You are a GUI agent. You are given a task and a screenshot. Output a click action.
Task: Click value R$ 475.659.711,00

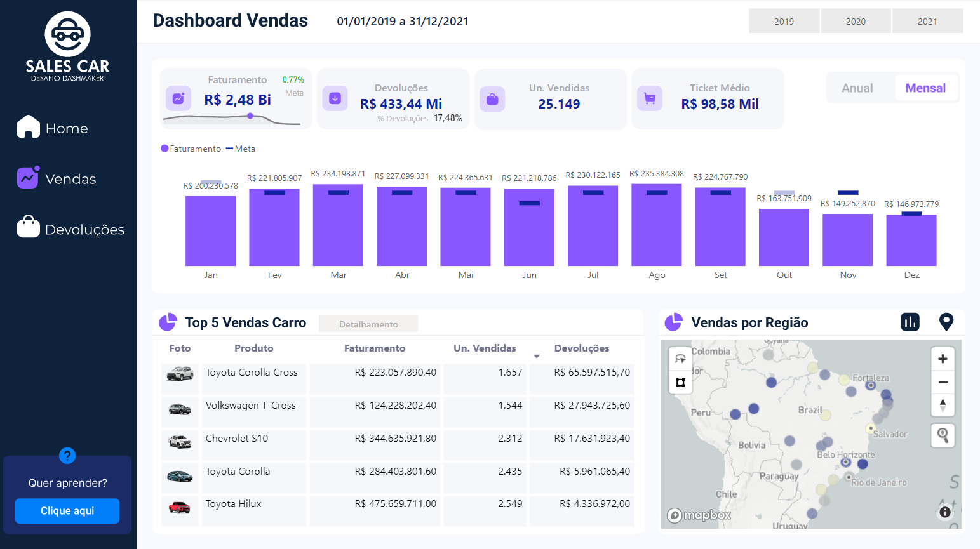pos(396,504)
